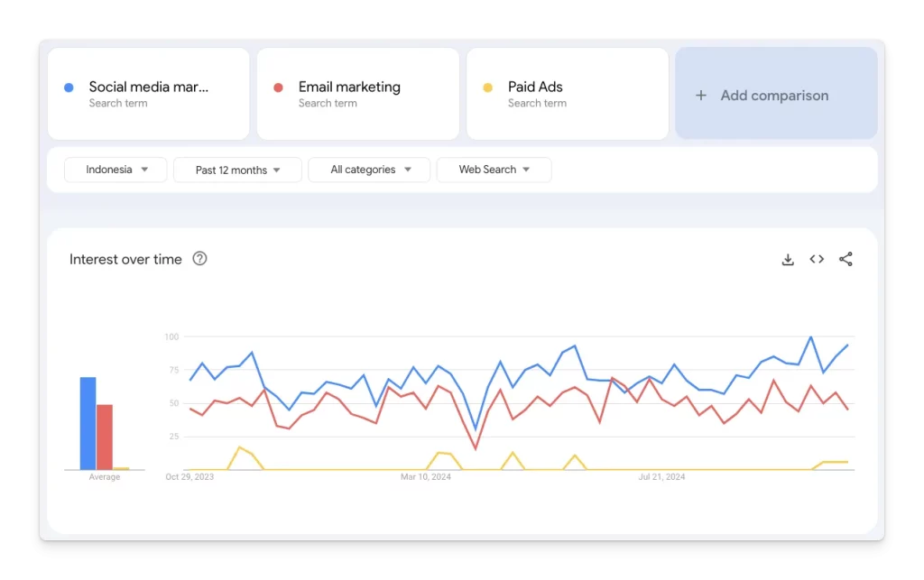This screenshot has height=580, width=924.
Task: Download the Interest over time data
Action: (787, 260)
